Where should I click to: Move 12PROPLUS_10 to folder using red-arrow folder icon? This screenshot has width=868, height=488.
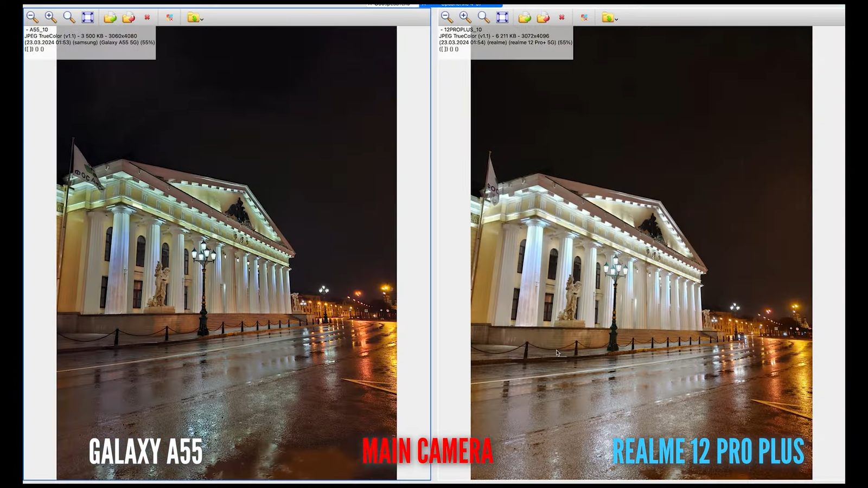click(543, 17)
